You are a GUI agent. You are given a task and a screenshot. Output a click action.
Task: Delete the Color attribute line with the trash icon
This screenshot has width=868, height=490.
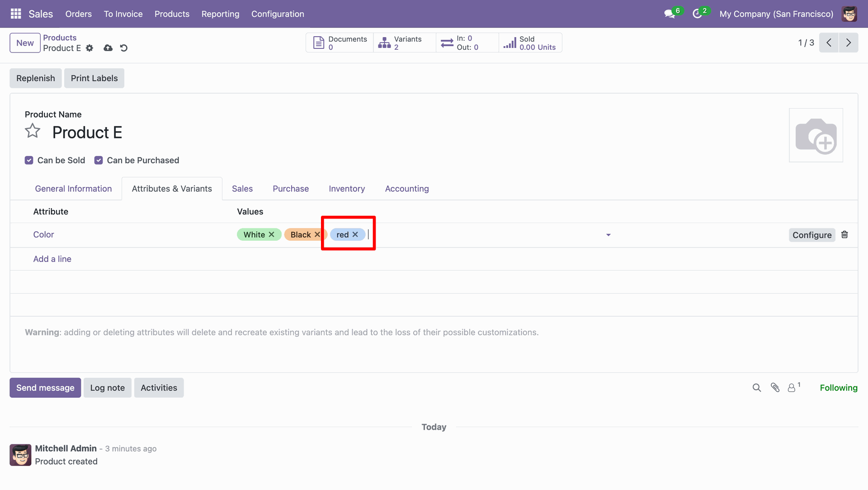click(844, 234)
